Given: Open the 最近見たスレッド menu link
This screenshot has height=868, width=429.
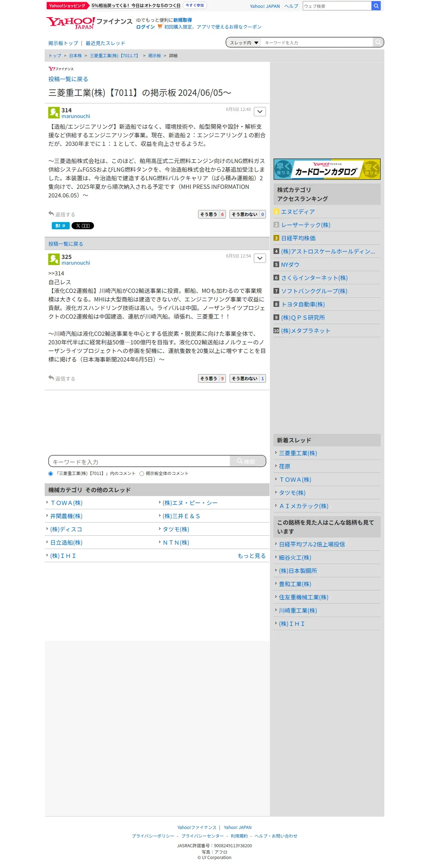Looking at the screenshot, I should (105, 43).
